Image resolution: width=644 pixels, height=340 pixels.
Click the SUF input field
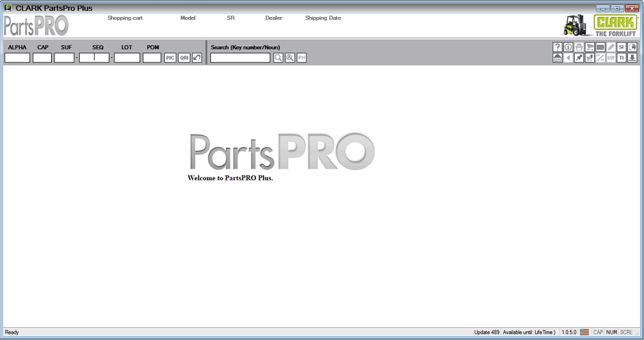(x=65, y=58)
